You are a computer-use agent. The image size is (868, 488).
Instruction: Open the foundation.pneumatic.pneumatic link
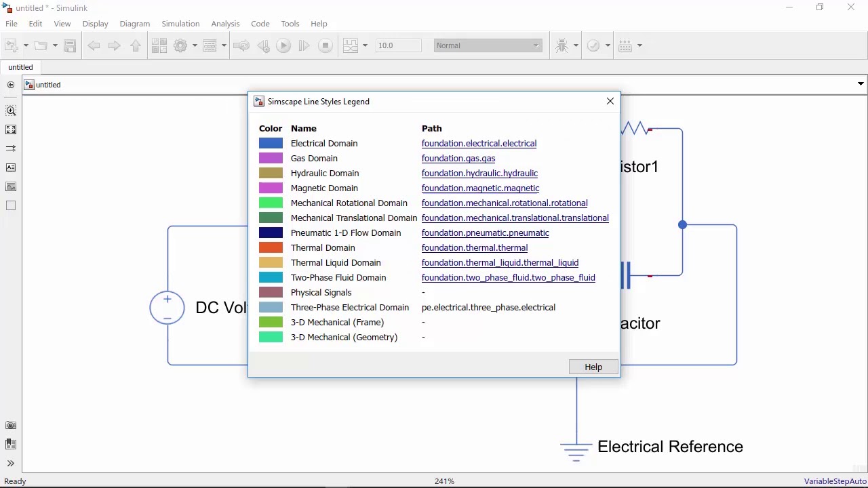(486, 233)
